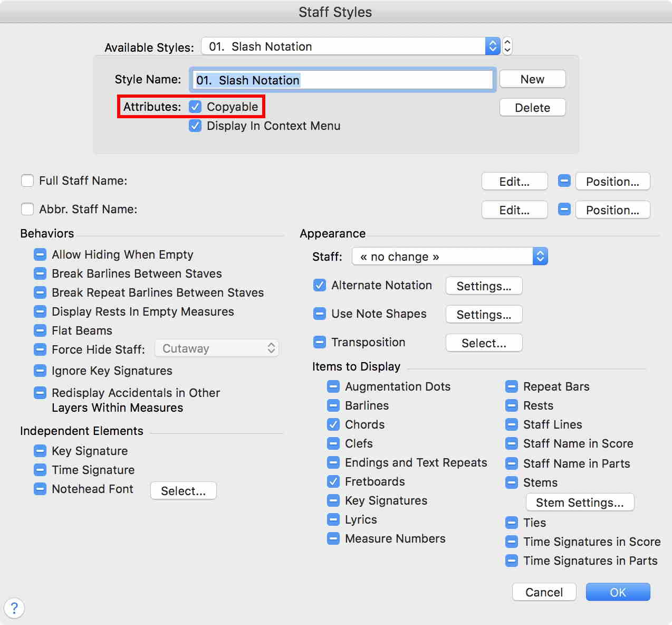Click the minus icon beside Full Staff Name Position
Screen dimensions: 672x625
pos(564,181)
